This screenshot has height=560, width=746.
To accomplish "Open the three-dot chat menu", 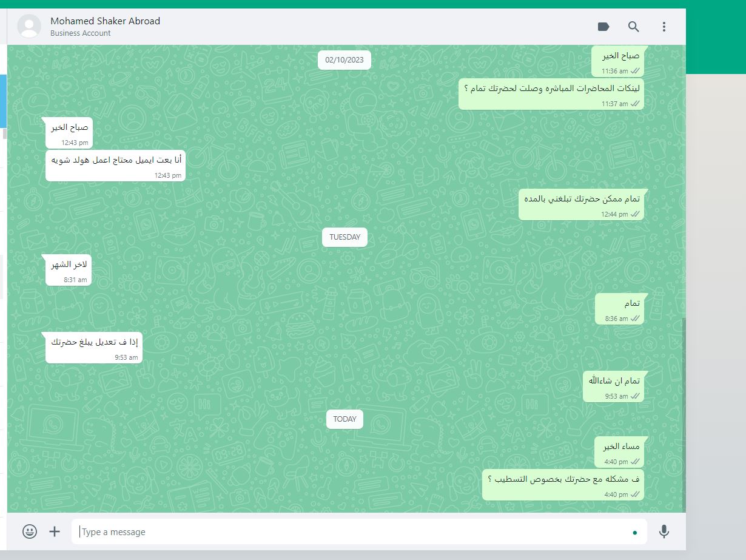I will tap(664, 27).
